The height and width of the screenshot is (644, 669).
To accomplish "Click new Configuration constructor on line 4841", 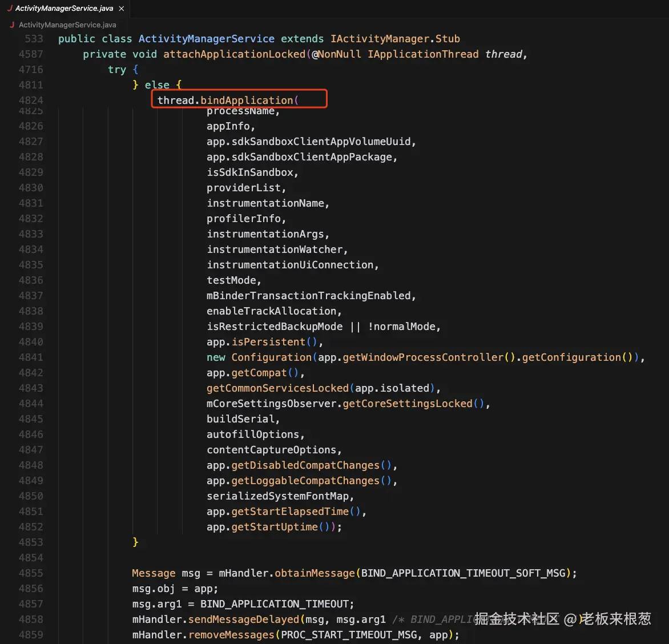I will (x=259, y=357).
